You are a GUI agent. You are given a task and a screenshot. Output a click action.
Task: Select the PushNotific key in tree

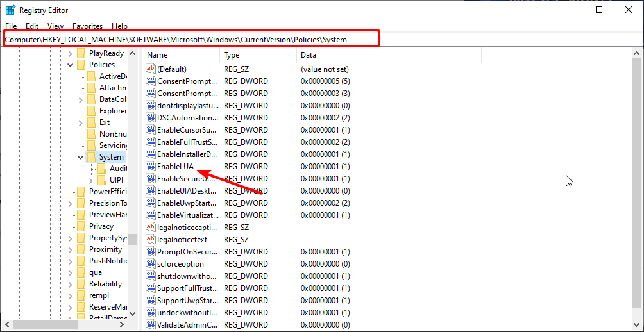[x=108, y=261]
